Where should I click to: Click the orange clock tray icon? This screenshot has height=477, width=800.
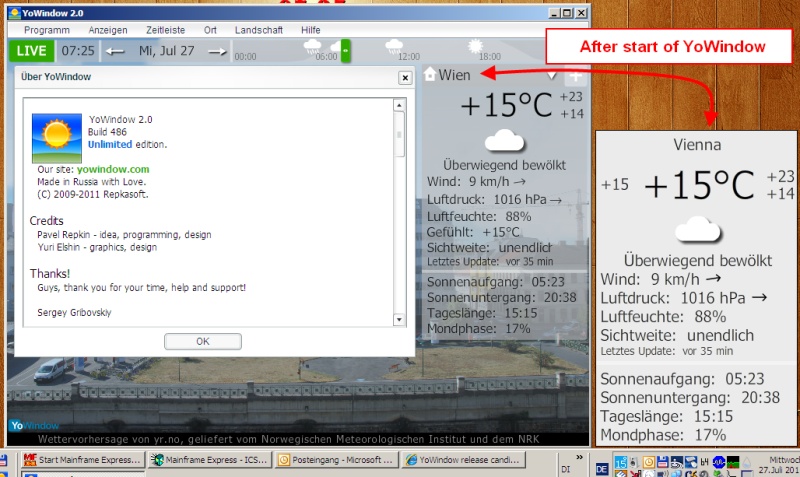(x=648, y=462)
